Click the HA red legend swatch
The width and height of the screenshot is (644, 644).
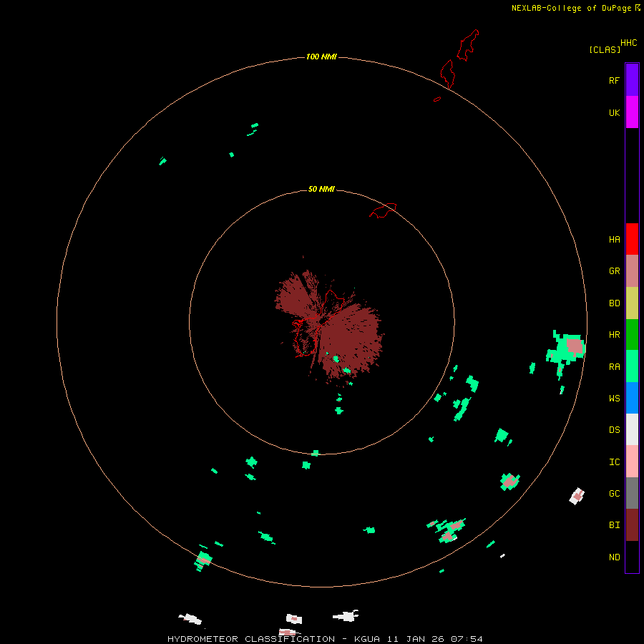click(x=632, y=239)
